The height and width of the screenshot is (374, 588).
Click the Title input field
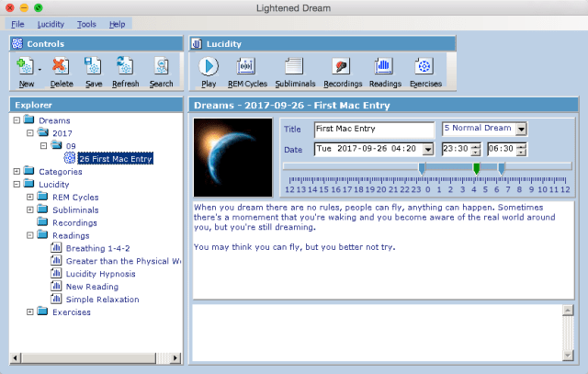373,130
